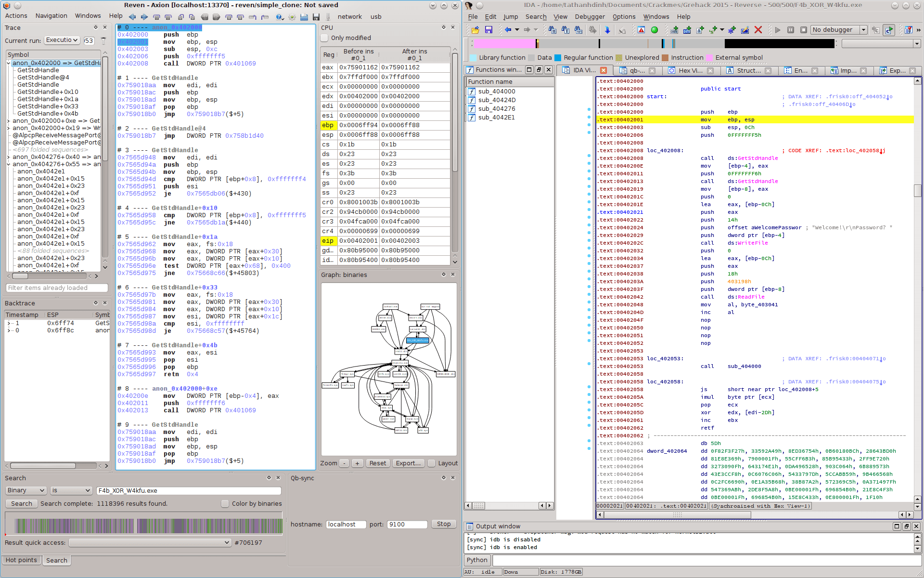Click the colored navigation band in IDA
The image size is (924, 578).
click(626, 43)
